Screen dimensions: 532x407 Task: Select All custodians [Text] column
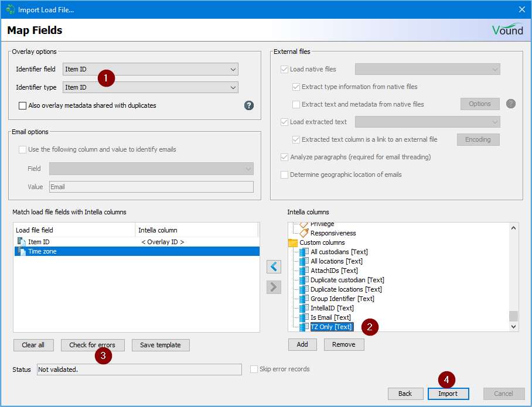click(x=339, y=252)
